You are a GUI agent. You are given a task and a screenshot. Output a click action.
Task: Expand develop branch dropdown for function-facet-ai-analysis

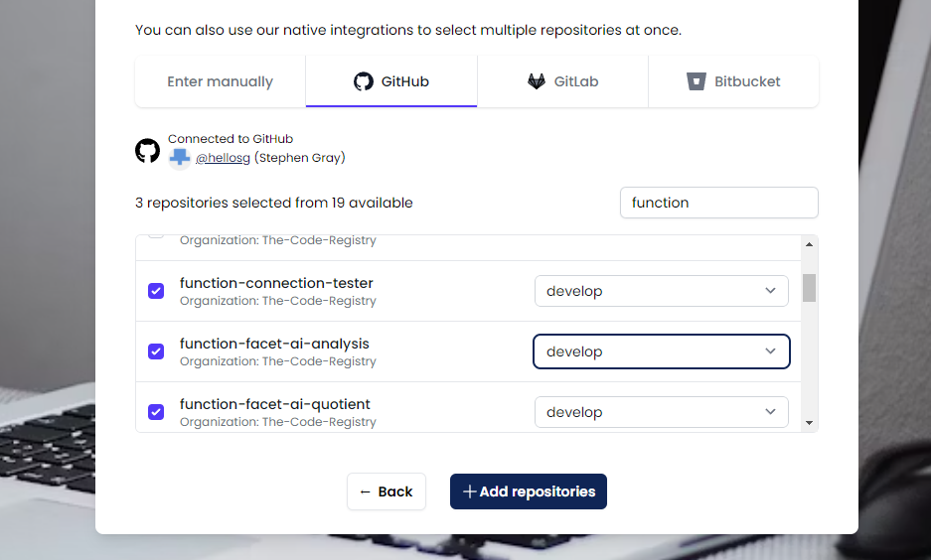(662, 351)
